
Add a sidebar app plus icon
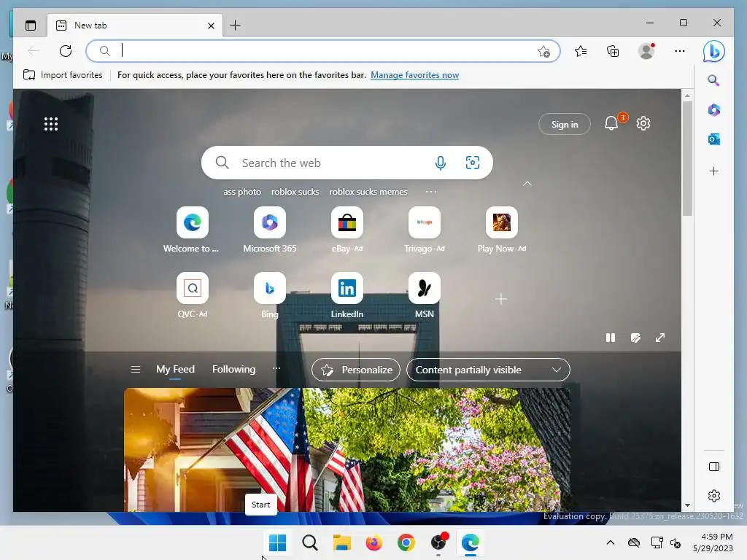[x=713, y=171]
